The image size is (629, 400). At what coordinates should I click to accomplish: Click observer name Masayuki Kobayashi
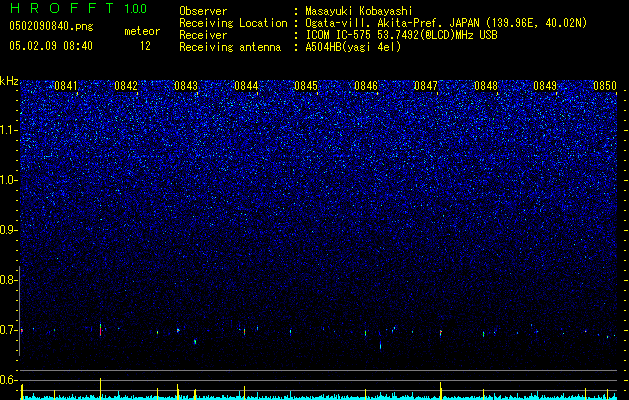click(x=359, y=11)
